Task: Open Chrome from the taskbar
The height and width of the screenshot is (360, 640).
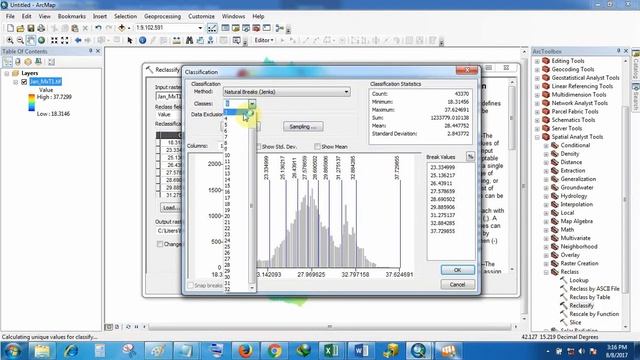Action: 274,351
